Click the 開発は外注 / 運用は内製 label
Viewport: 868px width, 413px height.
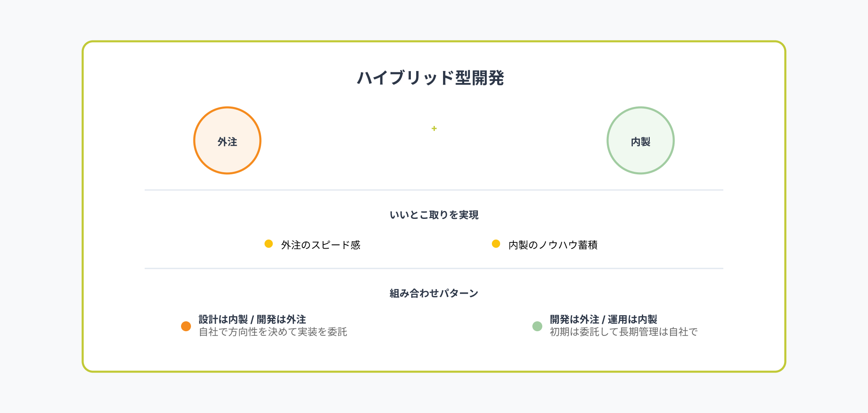tap(603, 319)
